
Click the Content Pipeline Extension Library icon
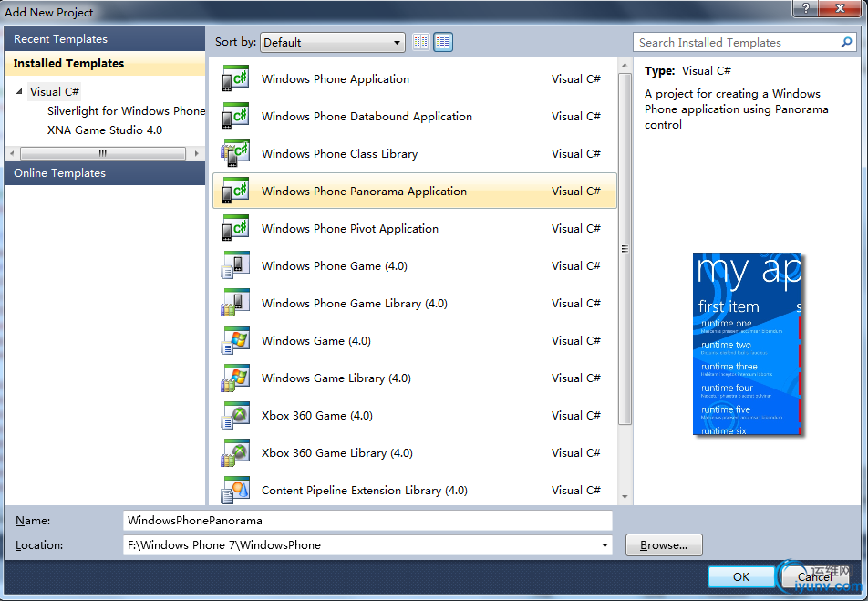235,490
